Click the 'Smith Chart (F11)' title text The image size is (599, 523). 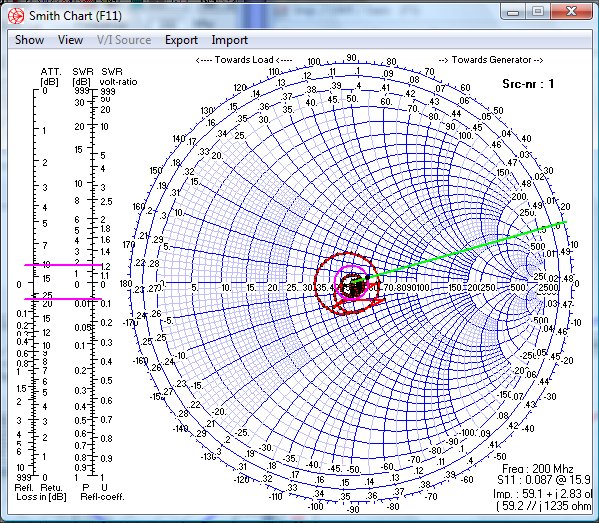pos(75,16)
